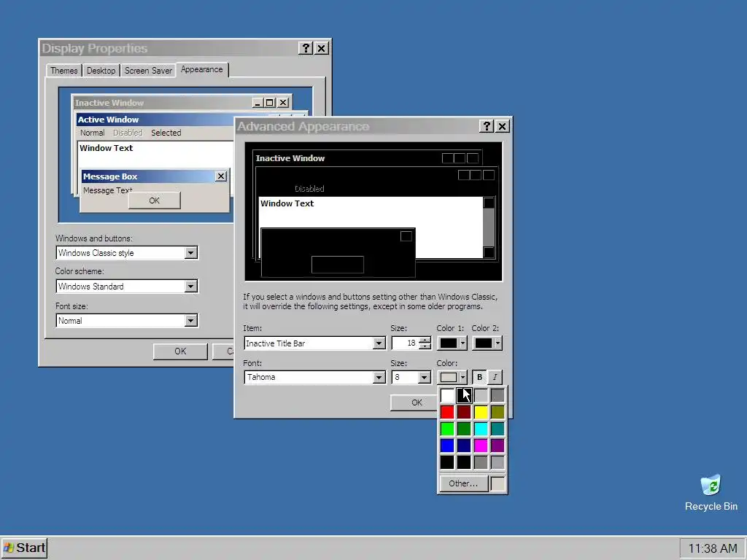Screen dimensions: 747x560
Task: Open the Tahoma font dropdown
Action: point(379,377)
